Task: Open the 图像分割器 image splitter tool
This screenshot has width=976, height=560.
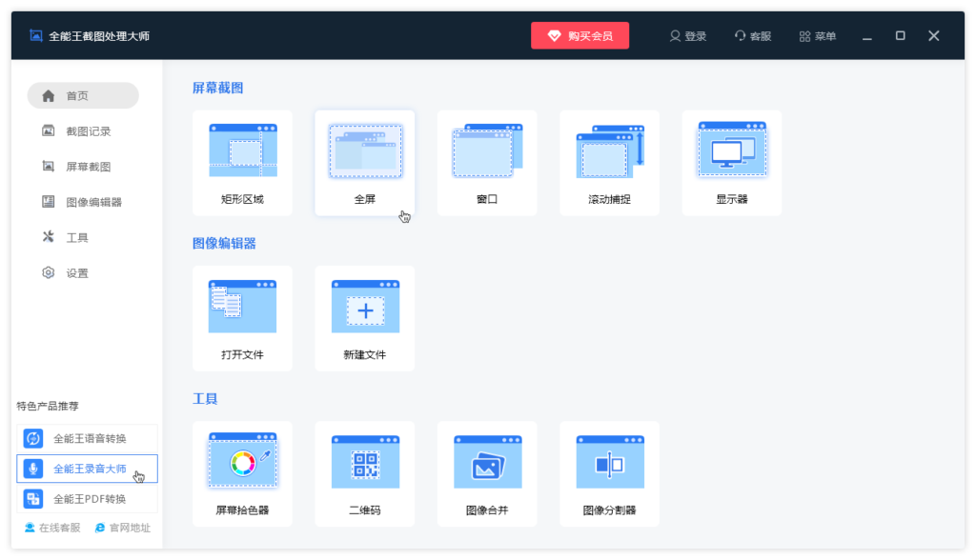Action: pyautogui.click(x=610, y=472)
